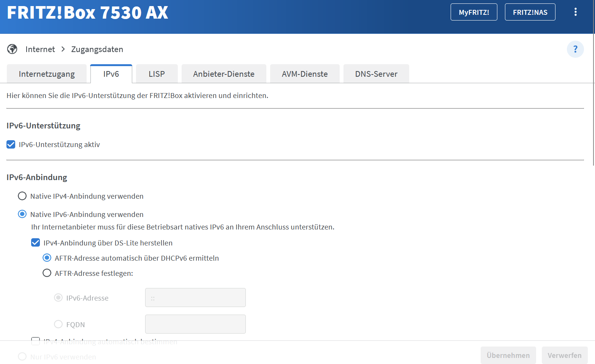This screenshot has height=364, width=595.
Task: Select Native IPv4-Anbindung verwenden option
Action: pyautogui.click(x=22, y=196)
